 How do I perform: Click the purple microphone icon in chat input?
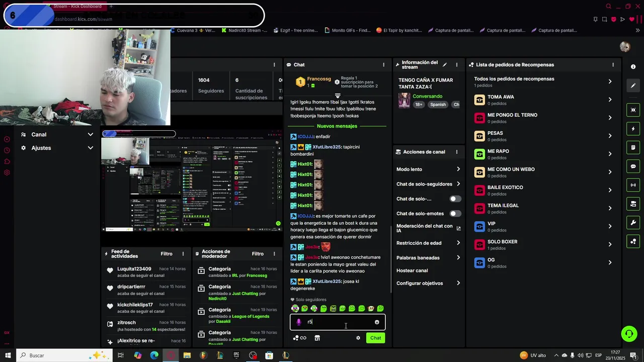pyautogui.click(x=298, y=322)
